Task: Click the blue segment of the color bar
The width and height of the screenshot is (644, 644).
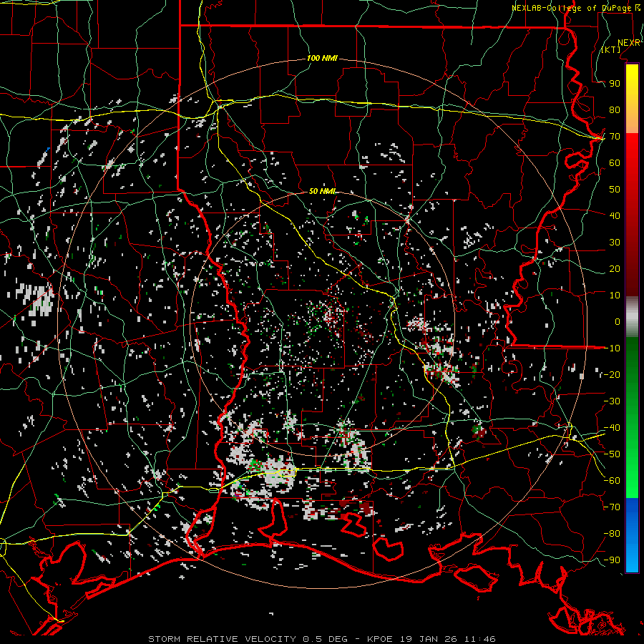Action: coord(632,535)
